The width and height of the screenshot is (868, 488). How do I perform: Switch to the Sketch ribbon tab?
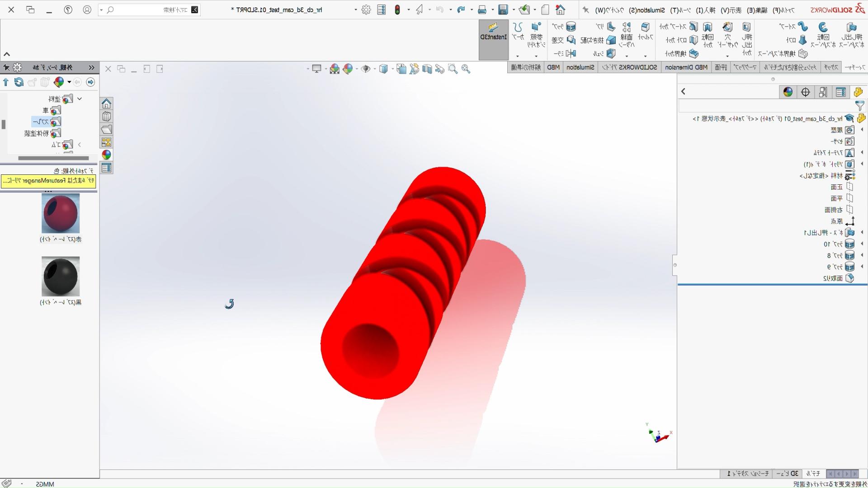[x=831, y=67]
